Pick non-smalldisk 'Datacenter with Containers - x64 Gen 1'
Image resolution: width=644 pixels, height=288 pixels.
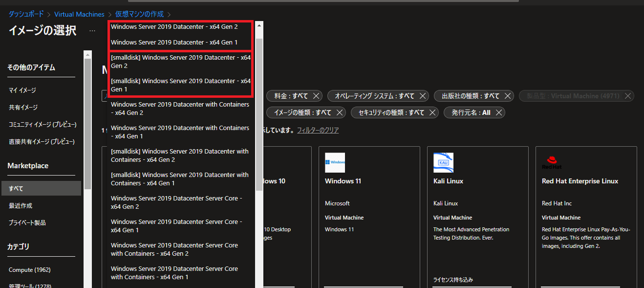181,132
